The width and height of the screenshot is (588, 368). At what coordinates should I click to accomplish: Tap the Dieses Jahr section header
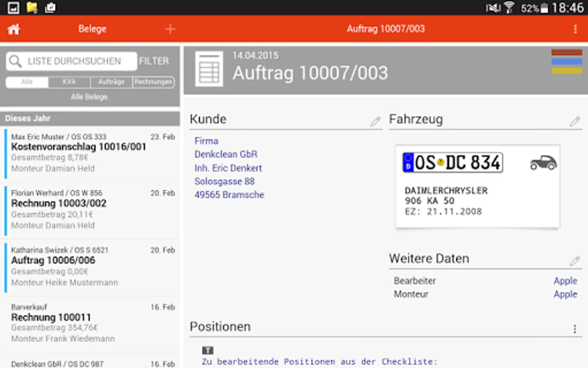click(90, 118)
